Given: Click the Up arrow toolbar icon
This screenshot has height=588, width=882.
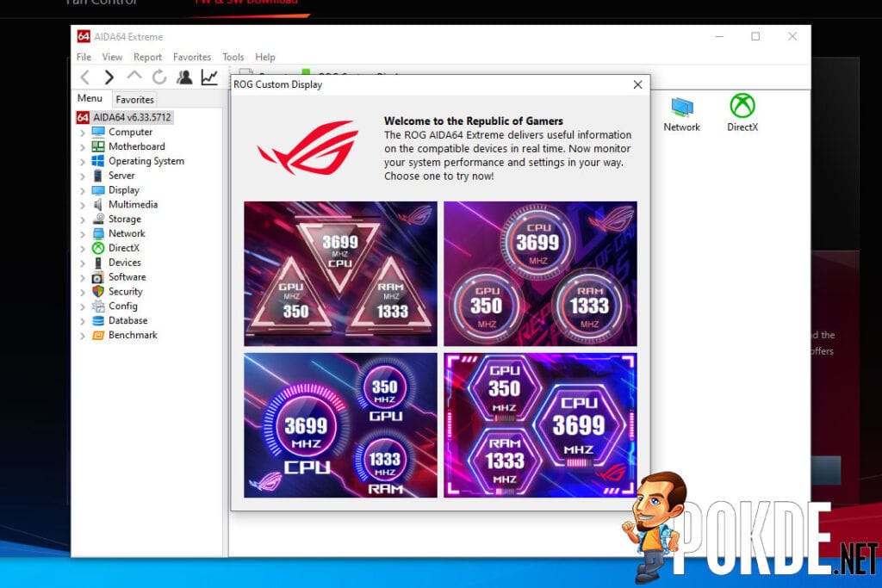Looking at the screenshot, I should point(134,75).
